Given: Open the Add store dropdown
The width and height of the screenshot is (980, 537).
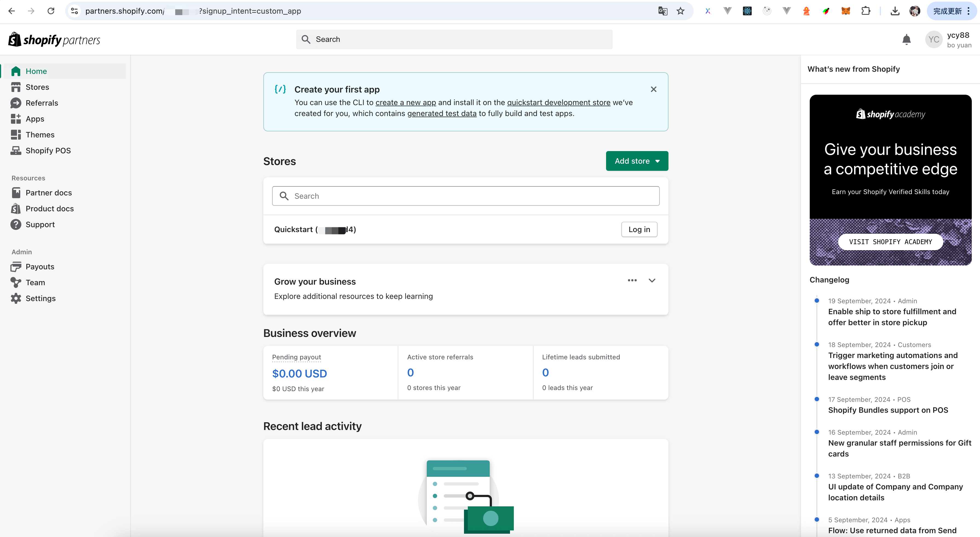Looking at the screenshot, I should point(637,161).
